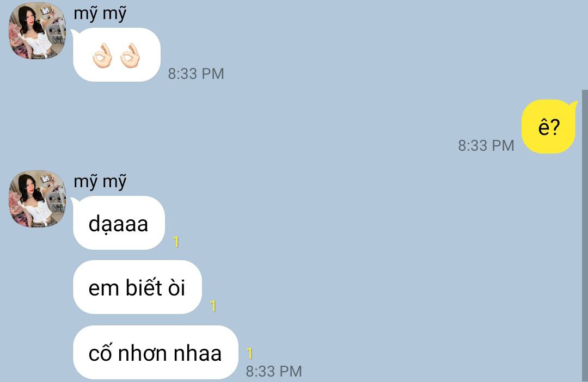588x382 pixels.
Task: Tap the cố nhơn nhaa message bubble
Action: click(156, 353)
